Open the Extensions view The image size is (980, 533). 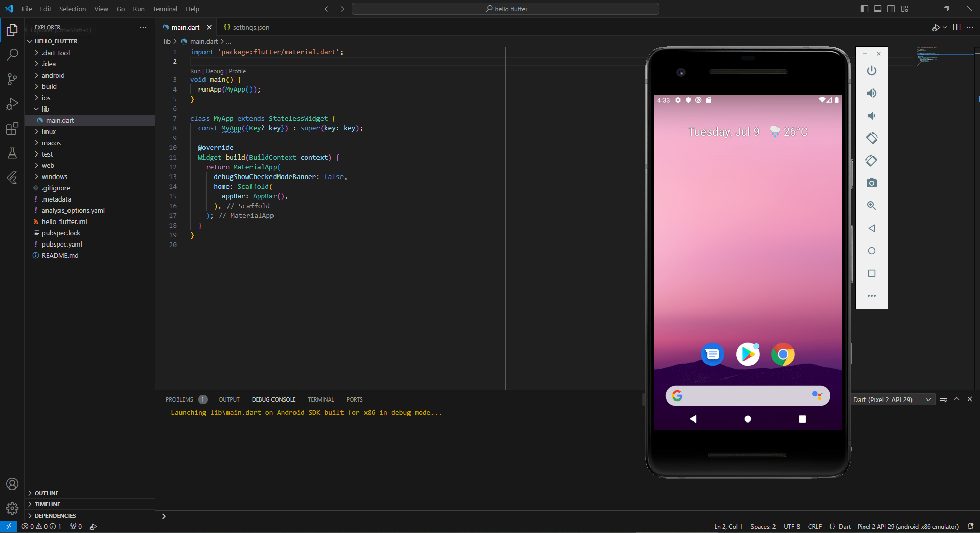coord(12,128)
